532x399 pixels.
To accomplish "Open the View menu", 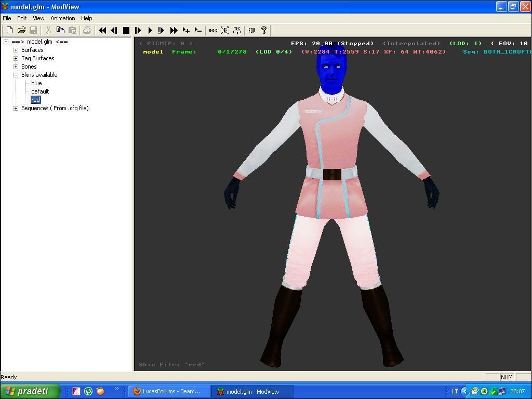I will click(38, 18).
